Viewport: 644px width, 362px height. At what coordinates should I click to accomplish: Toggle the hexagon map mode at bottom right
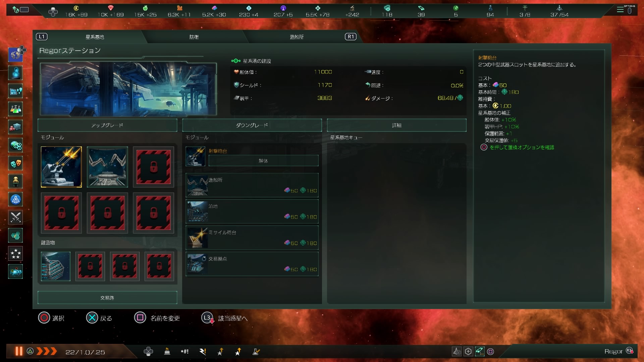[468, 351]
